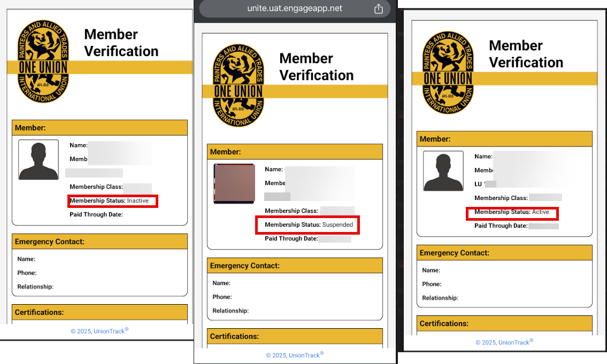The image size is (607, 364).
Task: Click Paid Through Date label on Suspended card
Action: point(291,239)
